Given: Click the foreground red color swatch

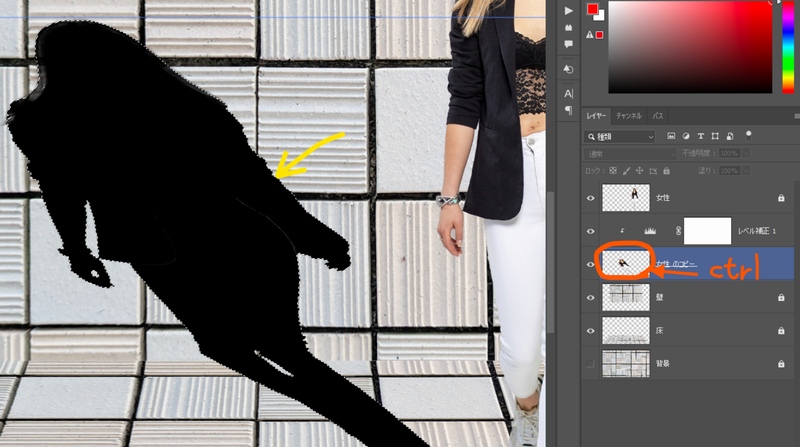Looking at the screenshot, I should coord(592,10).
